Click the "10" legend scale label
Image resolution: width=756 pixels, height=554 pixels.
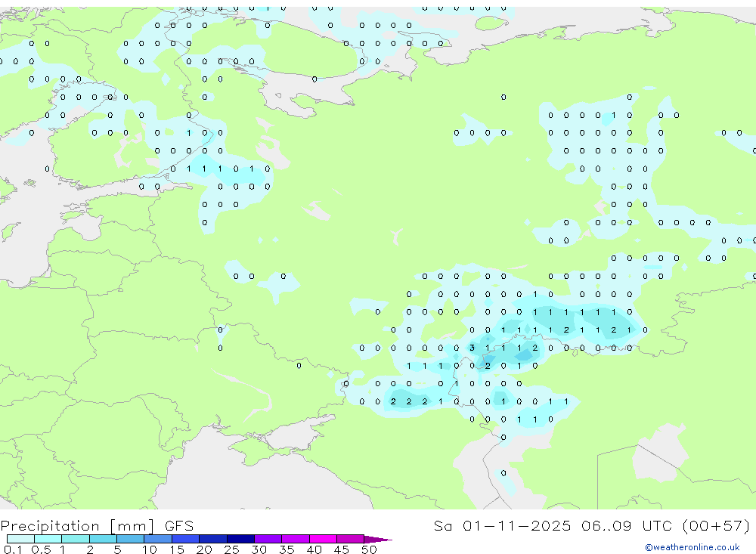pyautogui.click(x=150, y=549)
